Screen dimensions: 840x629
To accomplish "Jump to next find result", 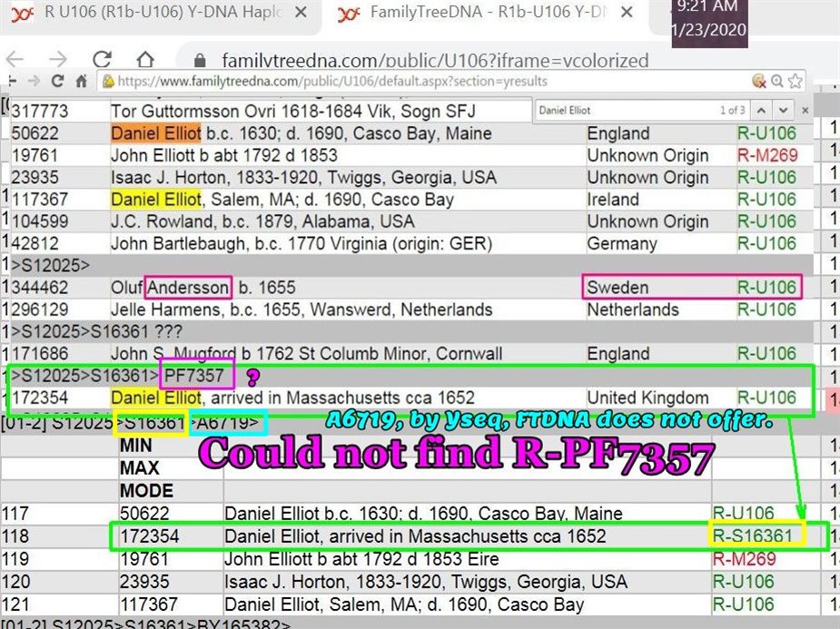I will click(x=782, y=110).
